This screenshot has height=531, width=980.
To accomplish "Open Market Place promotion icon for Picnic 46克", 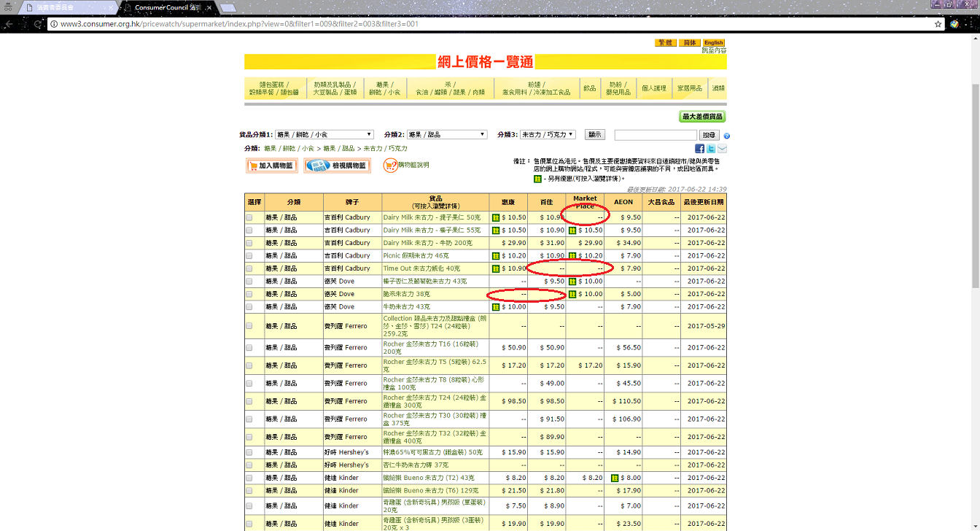I will pyautogui.click(x=572, y=256).
